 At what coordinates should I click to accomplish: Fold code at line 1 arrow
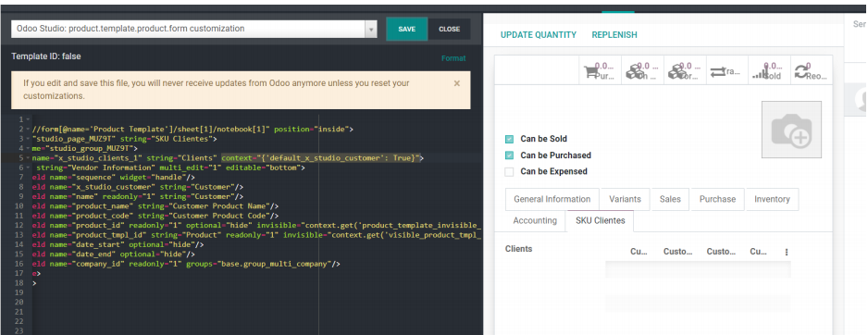tap(29, 119)
